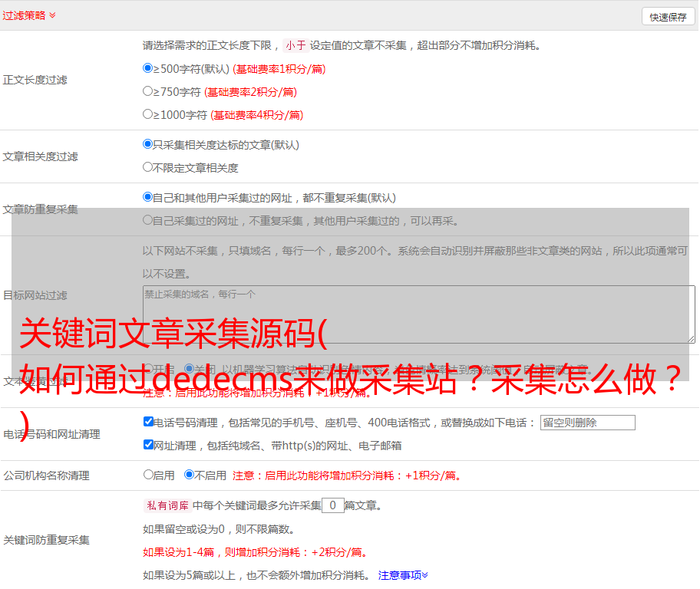Select 自己和其他用户采集过的网址都不重复采集 option
700x589 pixels.
coord(148,197)
